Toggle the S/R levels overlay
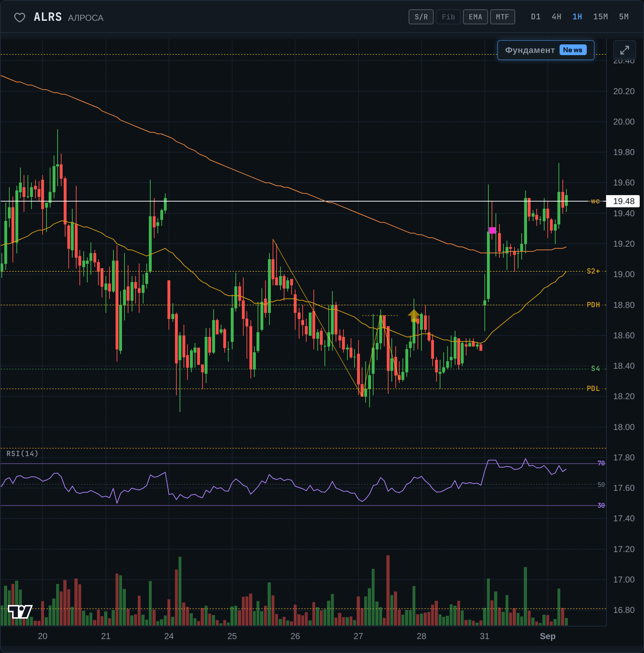Image resolution: width=644 pixels, height=653 pixels. tap(421, 17)
